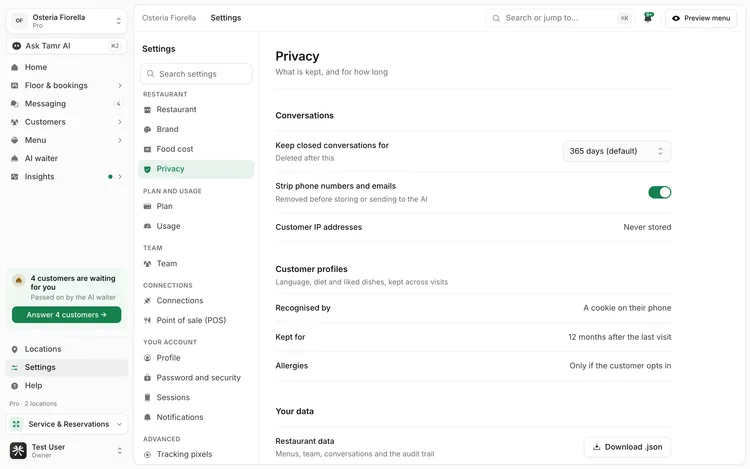The width and height of the screenshot is (750, 469).
Task: Click the Home icon in sidebar
Action: (14, 67)
